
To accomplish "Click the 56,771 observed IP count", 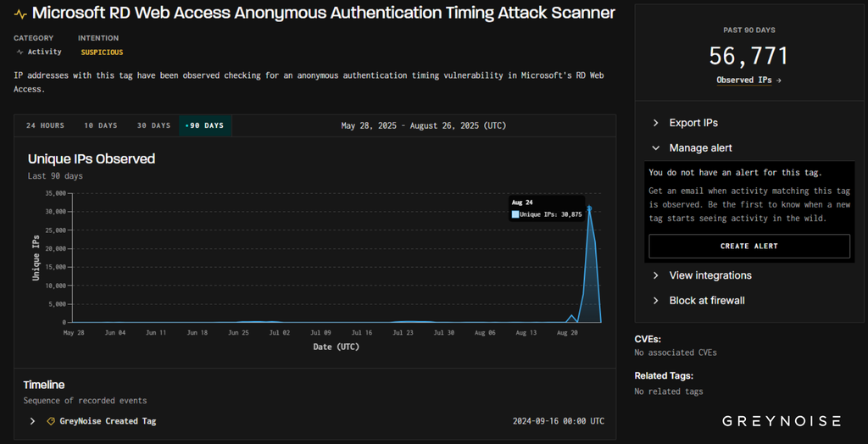I will (748, 57).
